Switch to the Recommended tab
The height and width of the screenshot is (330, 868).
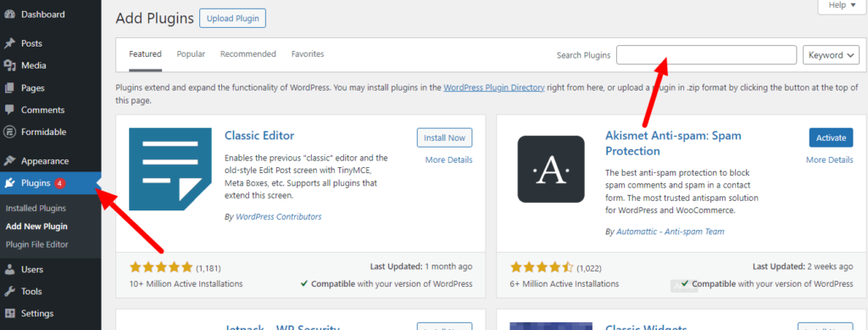pos(248,54)
